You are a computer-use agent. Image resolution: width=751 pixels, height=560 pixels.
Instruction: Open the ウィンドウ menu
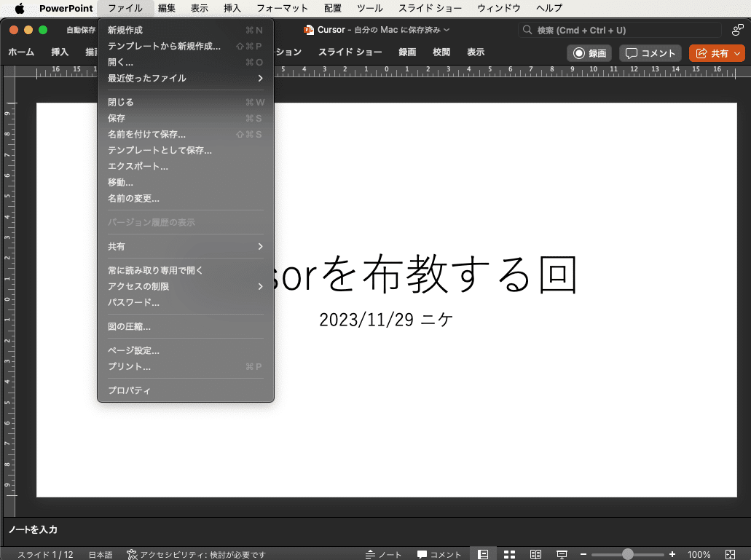tap(498, 8)
